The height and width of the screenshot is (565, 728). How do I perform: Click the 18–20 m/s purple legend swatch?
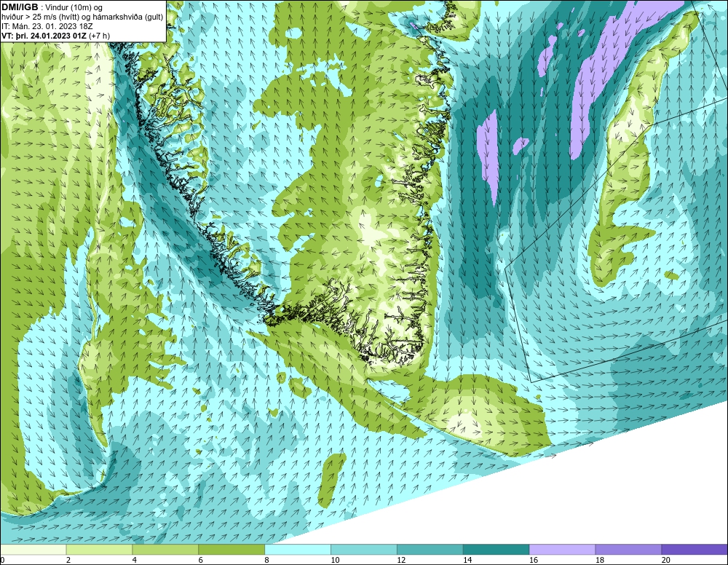coord(629,550)
